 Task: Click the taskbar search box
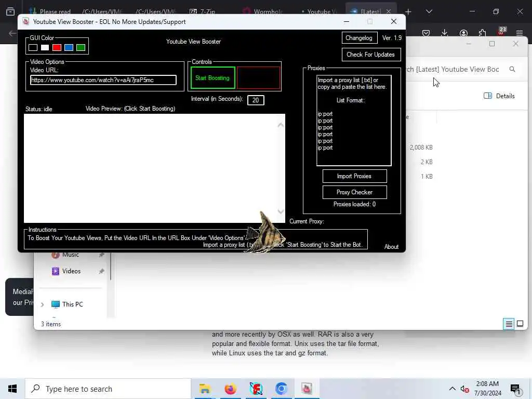point(108,389)
